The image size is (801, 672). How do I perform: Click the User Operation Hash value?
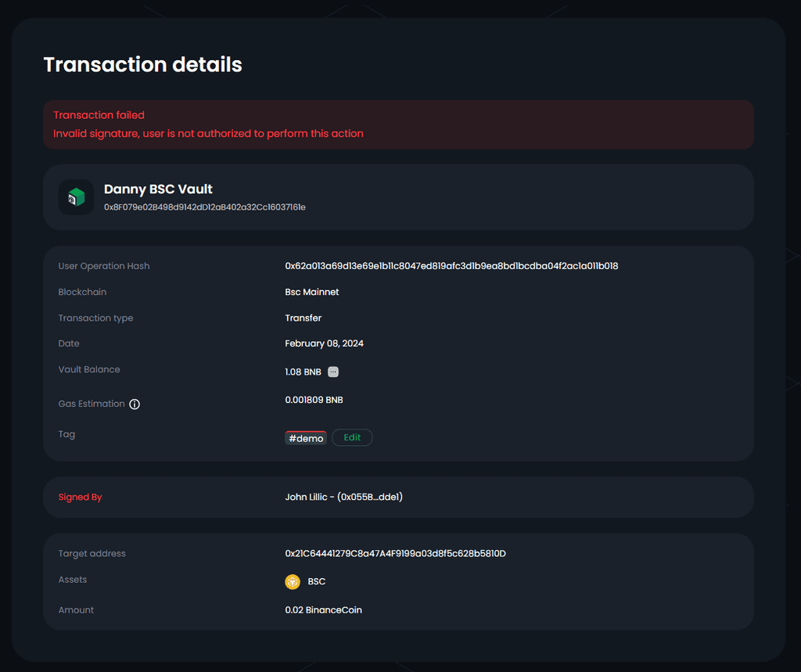tap(451, 266)
